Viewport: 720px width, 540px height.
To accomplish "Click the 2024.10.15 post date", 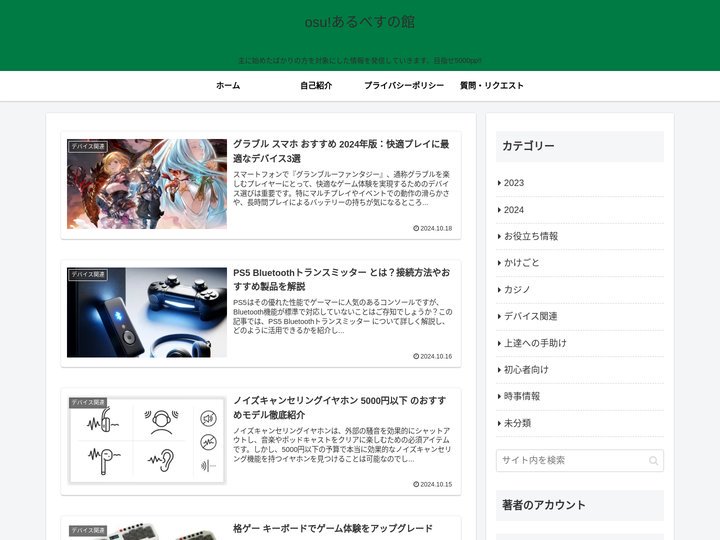I will point(436,484).
